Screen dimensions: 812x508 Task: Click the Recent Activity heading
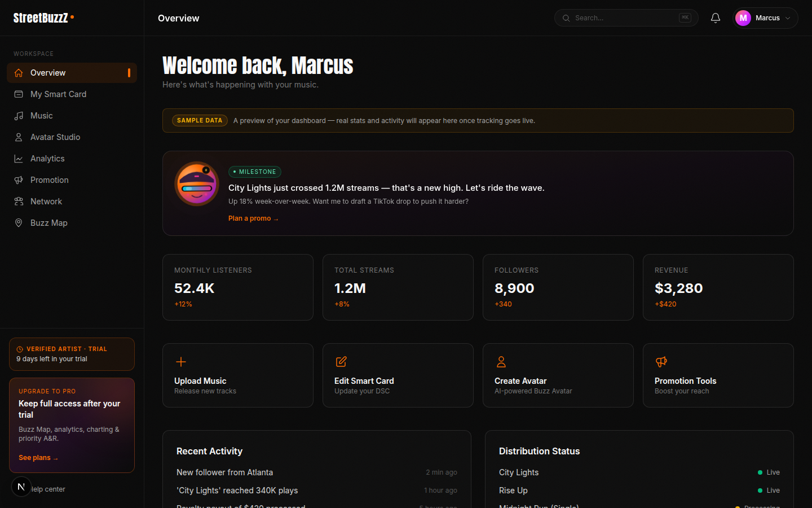pos(209,451)
